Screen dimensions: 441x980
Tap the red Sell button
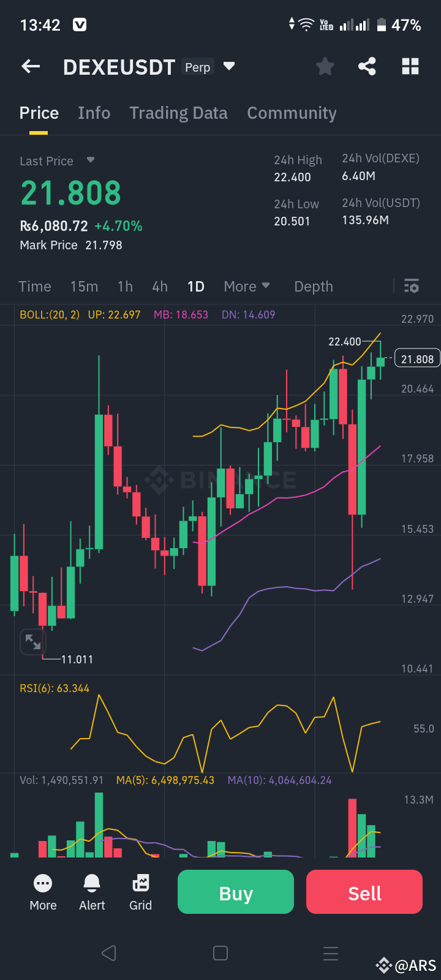364,892
